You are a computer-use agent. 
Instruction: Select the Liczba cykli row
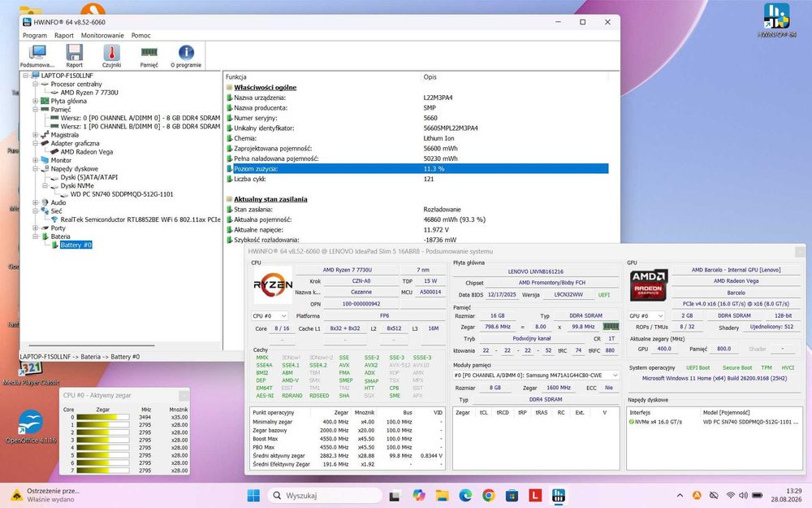[x=417, y=179]
